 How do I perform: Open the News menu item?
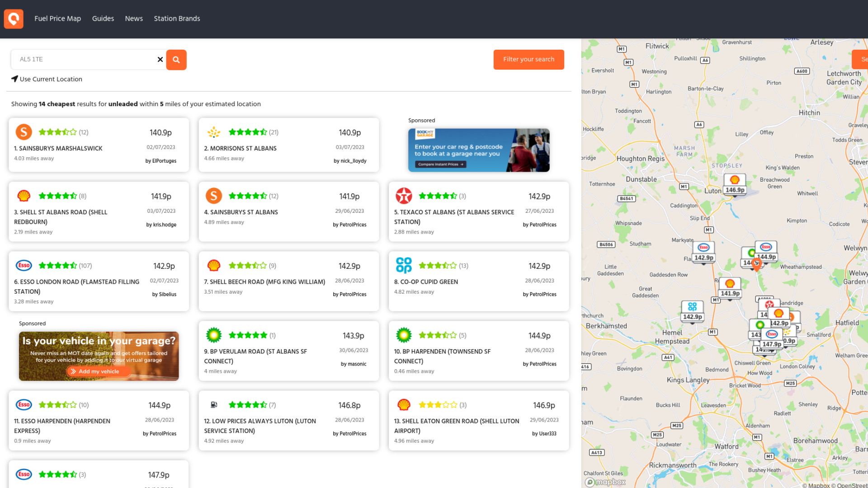[134, 19]
